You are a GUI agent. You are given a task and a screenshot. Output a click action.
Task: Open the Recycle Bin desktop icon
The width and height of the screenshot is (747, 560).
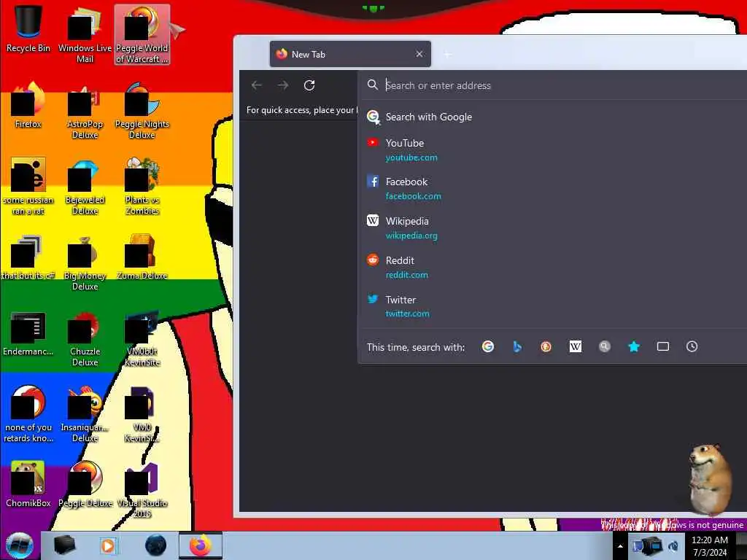point(28,28)
